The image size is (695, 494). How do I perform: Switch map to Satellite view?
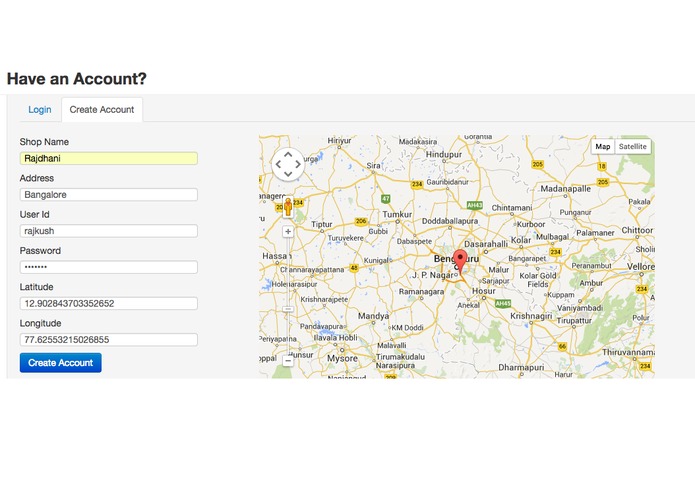(x=633, y=147)
